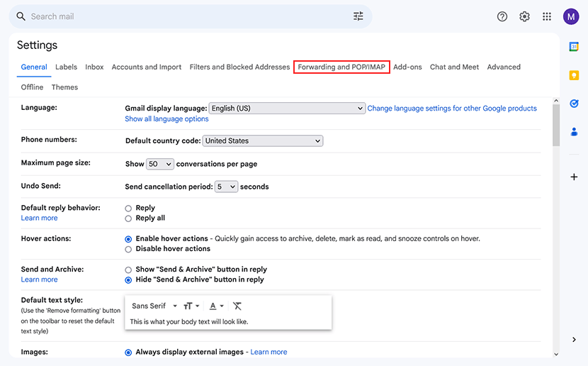Open Google Tasks side panel icon
Image resolution: width=588 pixels, height=366 pixels.
(x=574, y=104)
